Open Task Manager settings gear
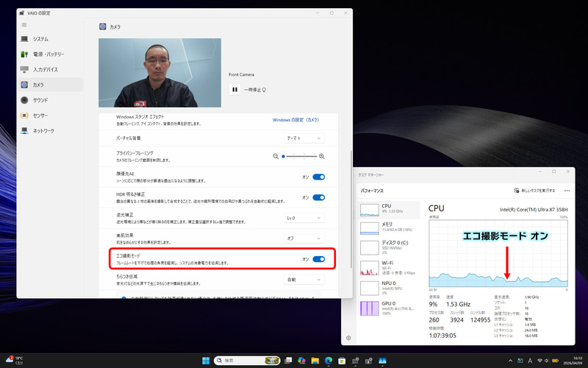The height and width of the screenshot is (368, 588). pos(348,338)
